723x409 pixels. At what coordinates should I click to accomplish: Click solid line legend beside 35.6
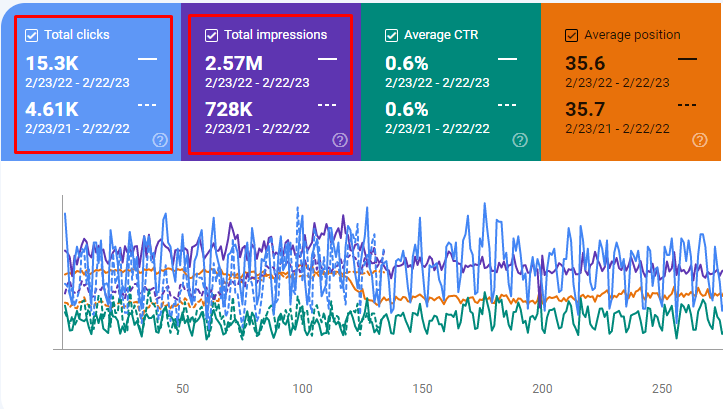pyautogui.click(x=687, y=60)
